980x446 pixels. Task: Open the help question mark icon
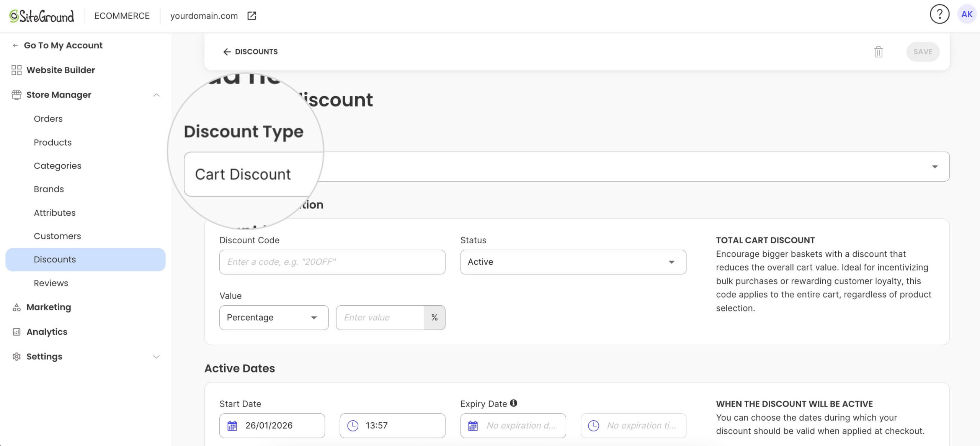pos(939,14)
